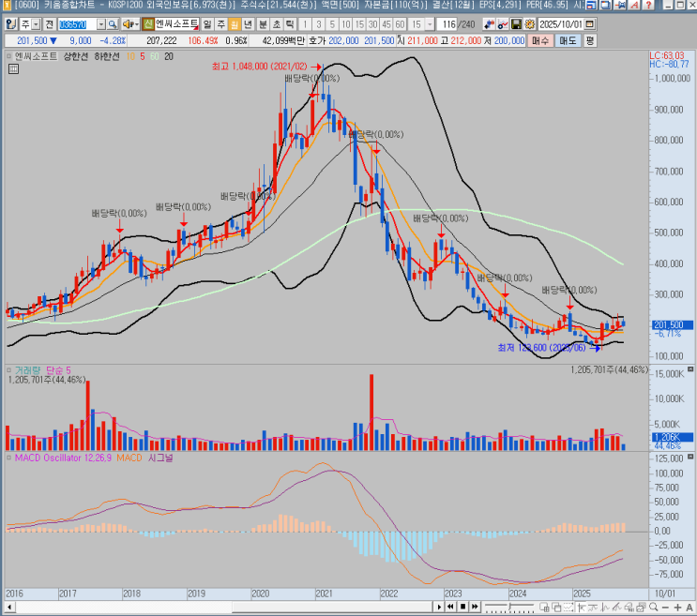Click the data table grid icon on chart
This screenshot has height=616, width=697.
(x=13, y=68)
